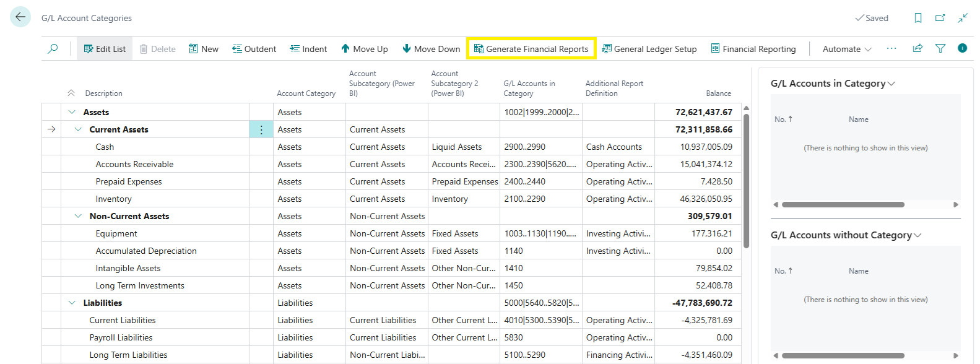
Task: Click Generate Financial Reports
Action: point(531,49)
